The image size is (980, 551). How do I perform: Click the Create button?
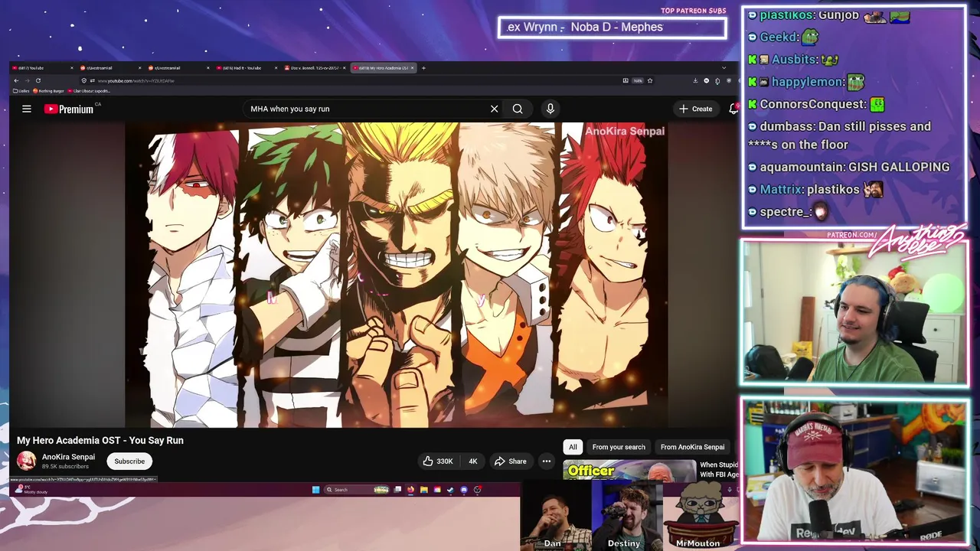(695, 109)
